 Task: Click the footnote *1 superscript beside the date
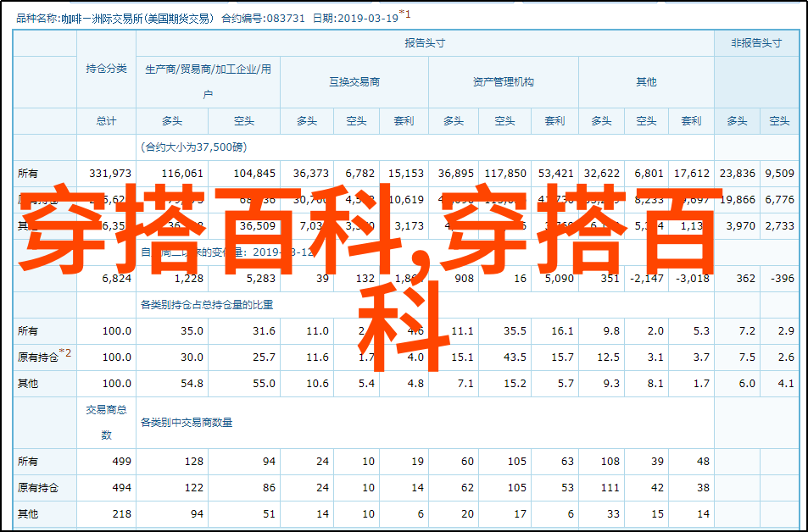405,14
